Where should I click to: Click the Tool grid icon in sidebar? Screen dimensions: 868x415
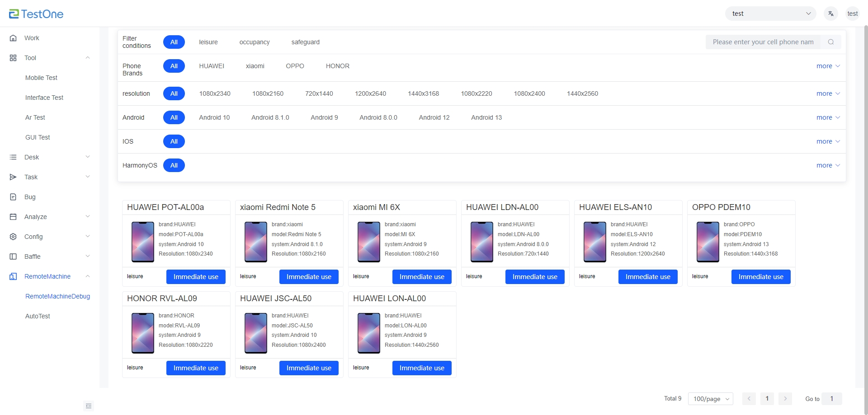click(13, 58)
